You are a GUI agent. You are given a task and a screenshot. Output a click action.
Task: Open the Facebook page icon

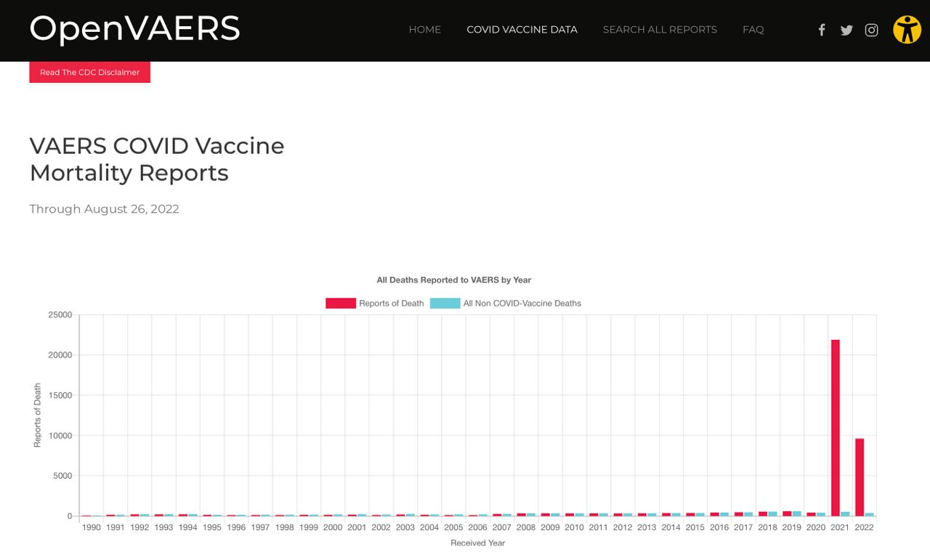822,30
